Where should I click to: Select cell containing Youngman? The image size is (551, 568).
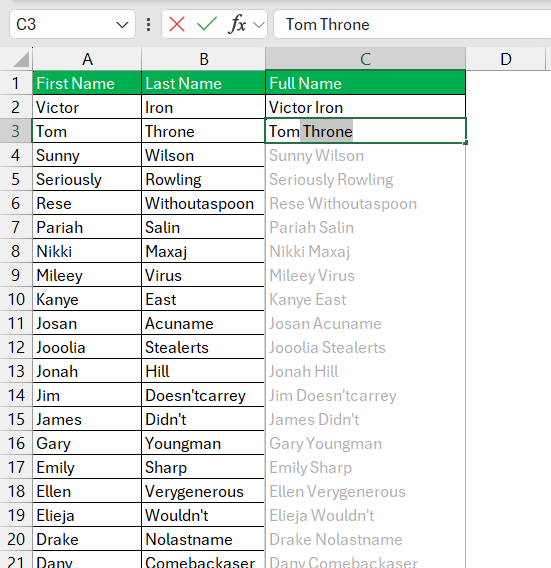pos(203,443)
